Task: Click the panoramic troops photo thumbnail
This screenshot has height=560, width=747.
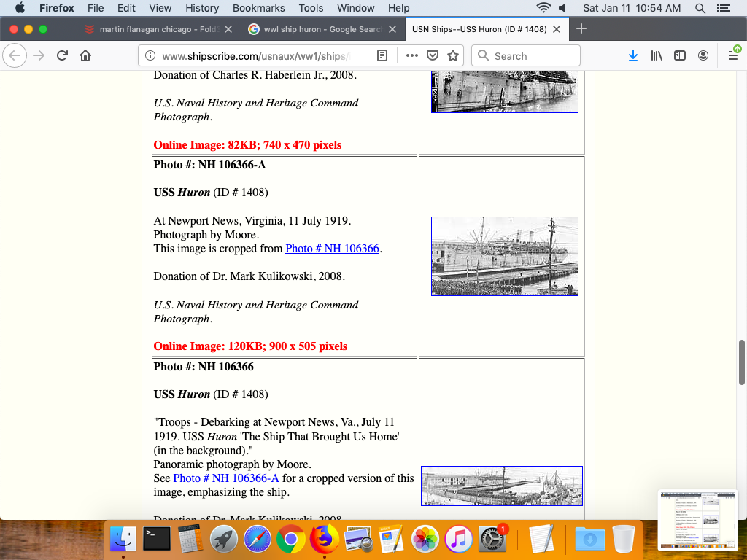Action: (502, 486)
